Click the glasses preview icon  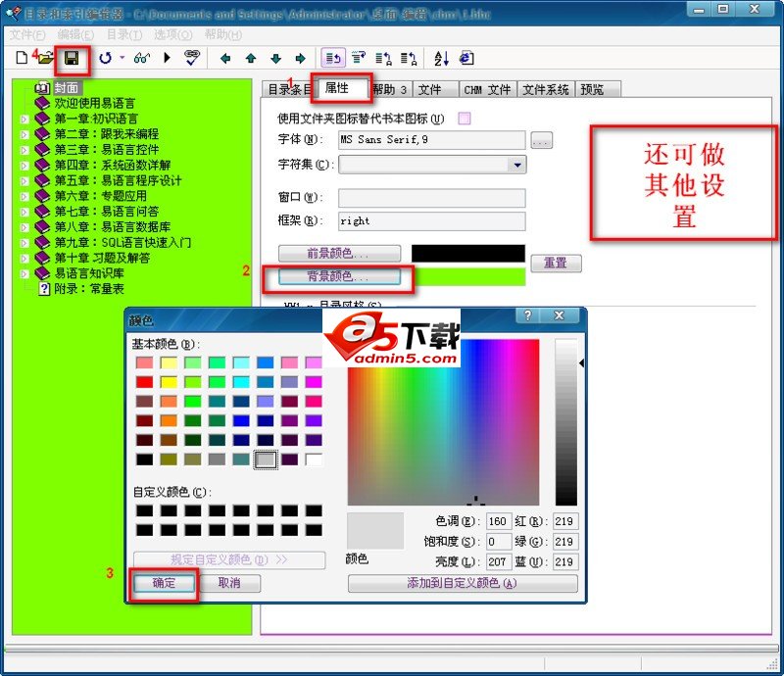coord(141,59)
